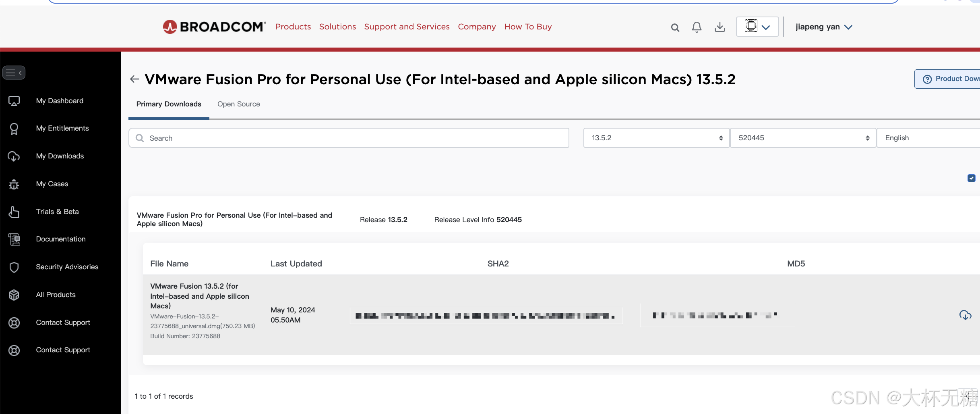The height and width of the screenshot is (414, 980).
Task: Open My Downloads from the sidebar
Action: (x=60, y=156)
